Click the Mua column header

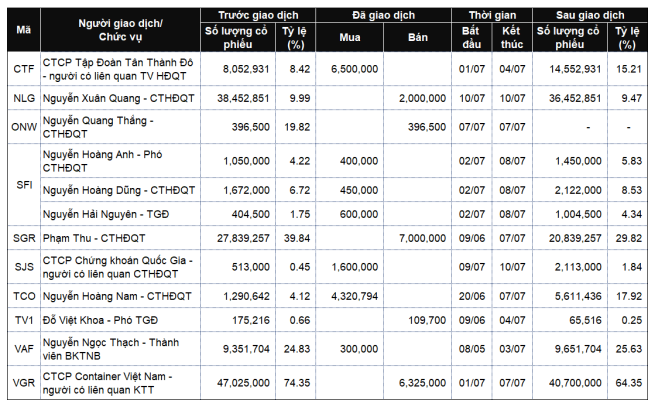point(350,37)
